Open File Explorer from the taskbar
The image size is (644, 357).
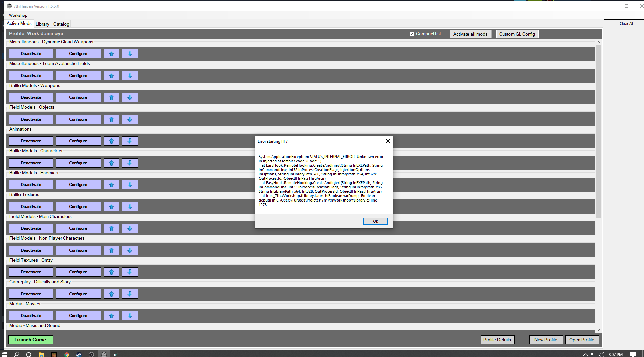[42, 354]
